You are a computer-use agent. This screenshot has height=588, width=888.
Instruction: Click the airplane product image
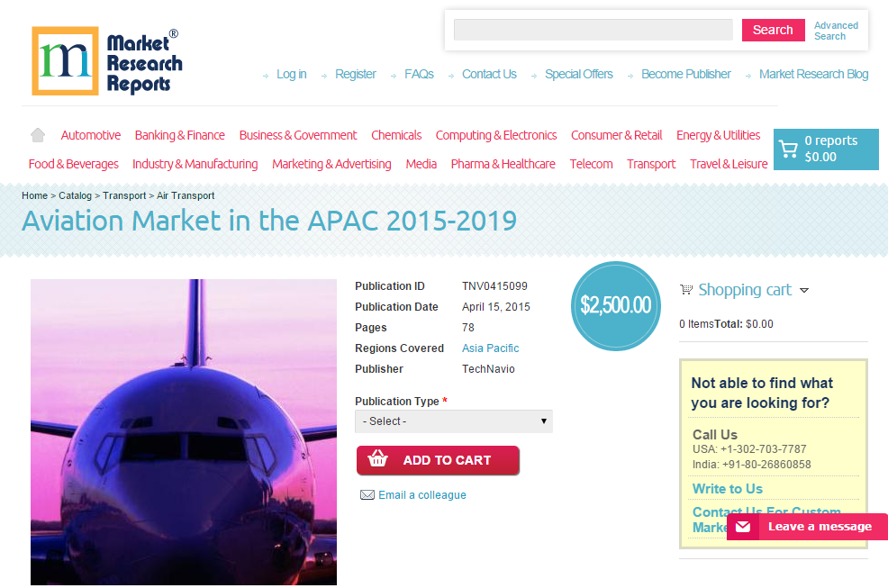pyautogui.click(x=183, y=432)
